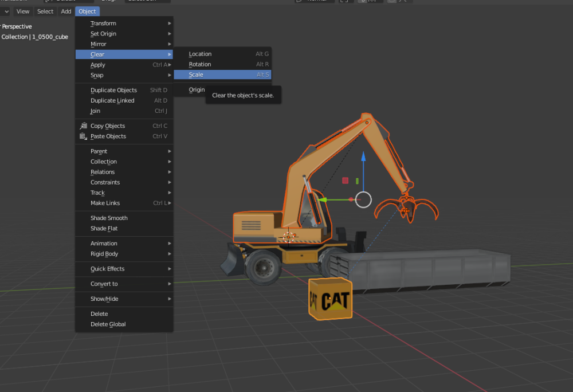Image resolution: width=573 pixels, height=392 pixels.
Task: Click Shade Smooth menu entry
Action: pos(109,218)
